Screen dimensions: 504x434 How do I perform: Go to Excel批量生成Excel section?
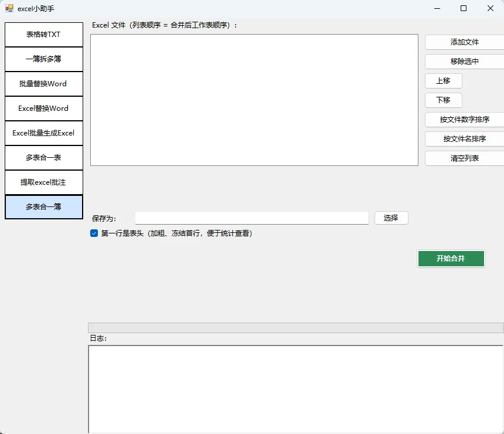(44, 133)
